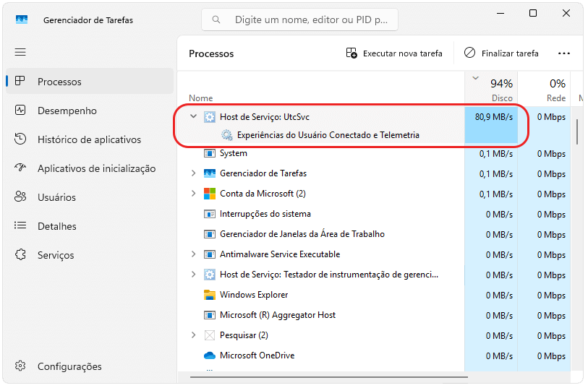Click the Detalhes list icon
This screenshot has width=588, height=388.
[x=20, y=225]
